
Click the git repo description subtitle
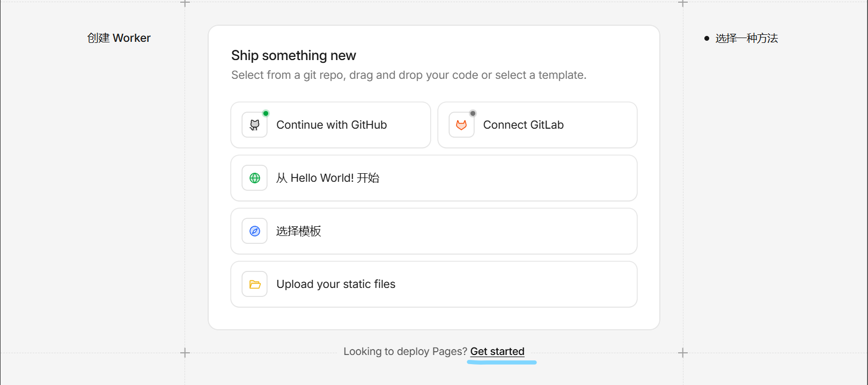click(408, 75)
